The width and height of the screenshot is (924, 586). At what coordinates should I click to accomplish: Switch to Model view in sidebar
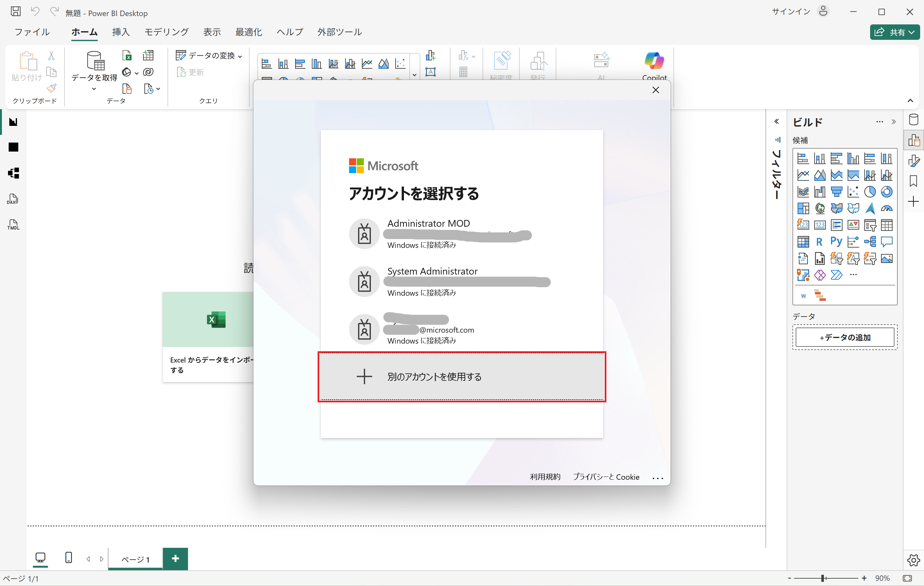13,173
